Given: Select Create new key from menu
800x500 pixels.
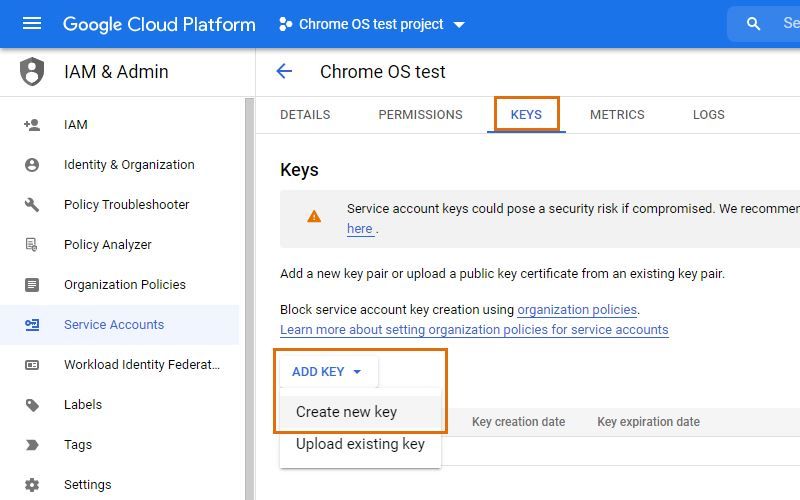Looking at the screenshot, I should (x=346, y=412).
